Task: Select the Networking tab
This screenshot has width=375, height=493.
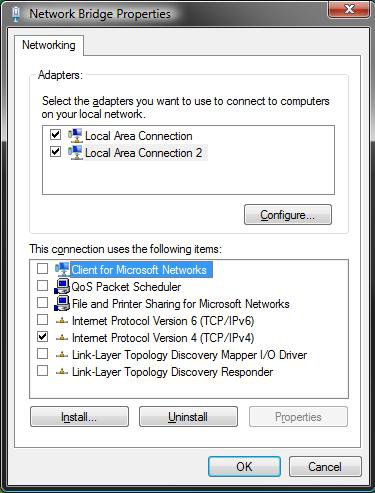Action: tap(49, 45)
